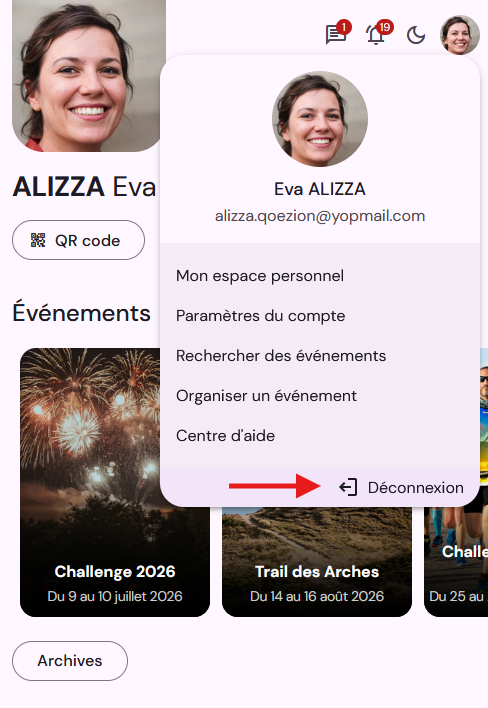
Task: Click the QR code icon
Action: tap(38, 240)
